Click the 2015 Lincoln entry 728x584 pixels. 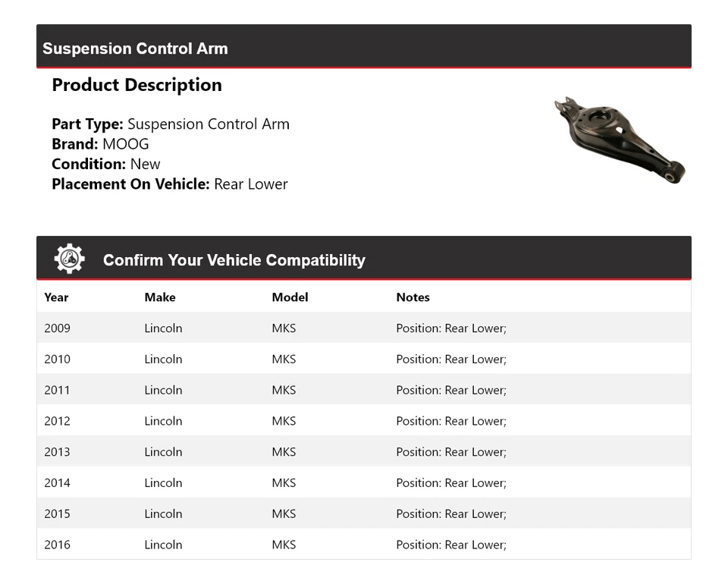click(x=163, y=513)
